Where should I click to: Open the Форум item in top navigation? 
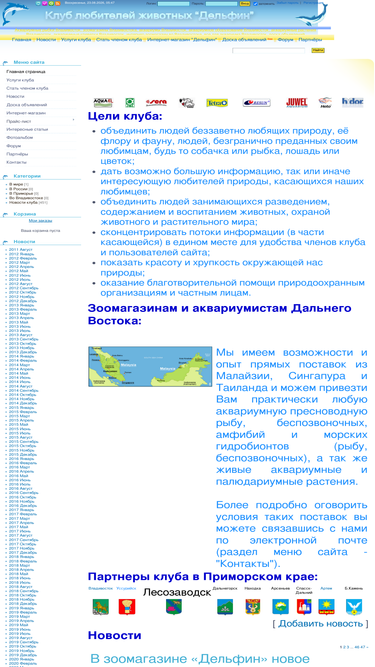tap(285, 40)
